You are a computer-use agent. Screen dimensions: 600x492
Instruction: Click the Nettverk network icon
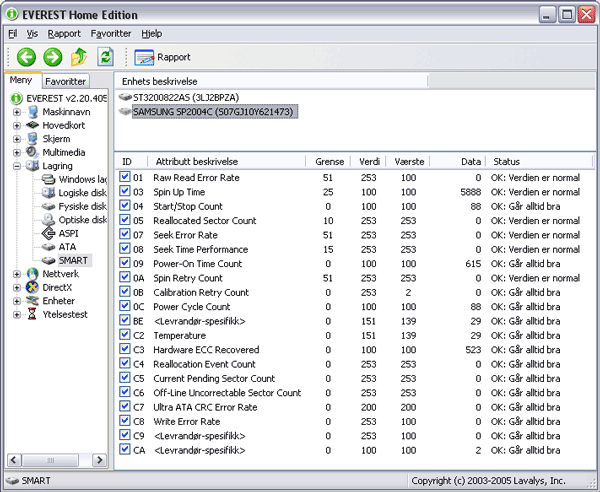pyautogui.click(x=33, y=274)
